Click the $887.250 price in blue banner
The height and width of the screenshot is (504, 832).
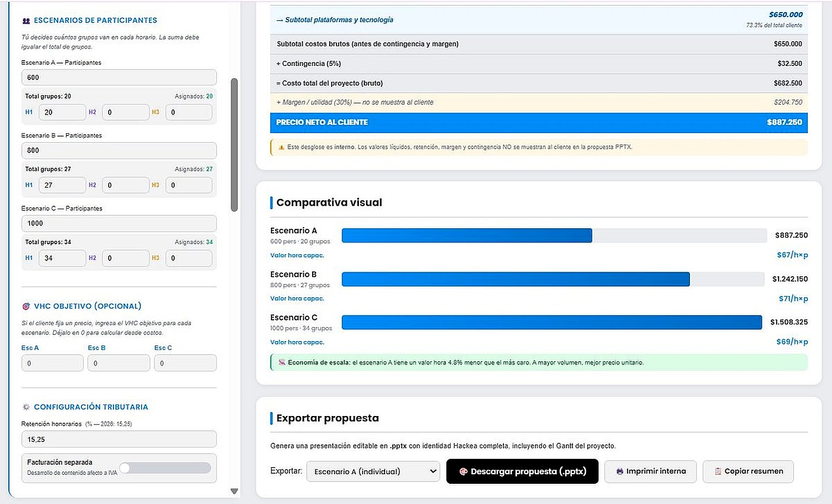(x=784, y=122)
